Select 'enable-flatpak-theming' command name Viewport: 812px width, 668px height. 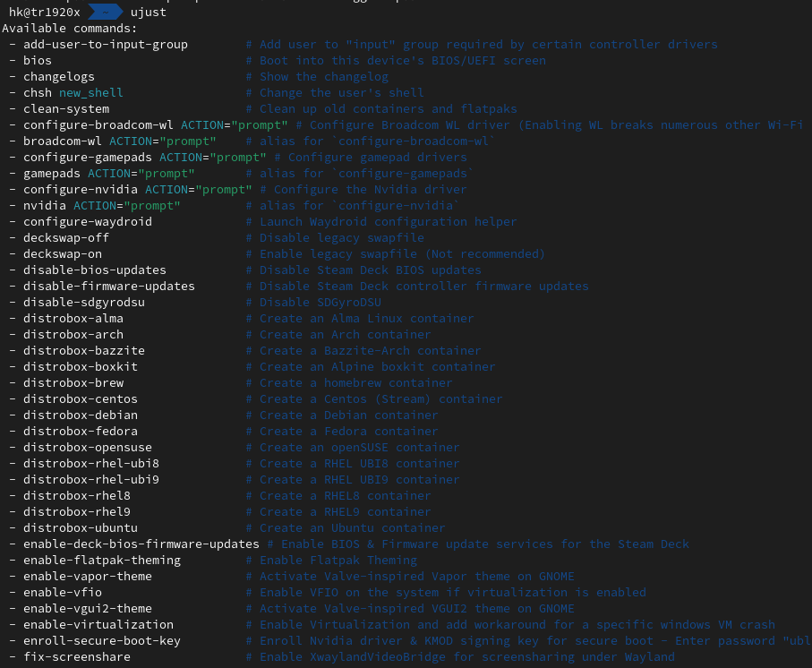click(102, 560)
